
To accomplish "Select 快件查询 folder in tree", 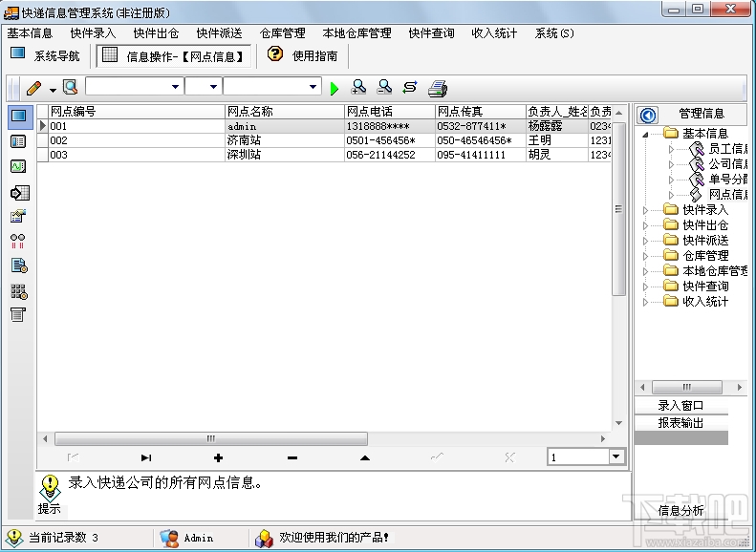I will [x=705, y=287].
